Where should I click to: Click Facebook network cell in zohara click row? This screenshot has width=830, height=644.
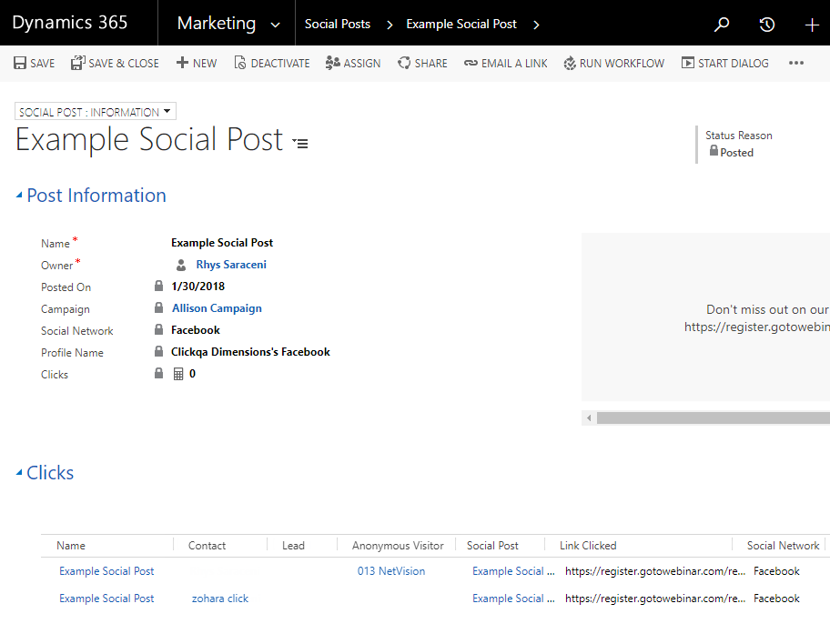776,599
